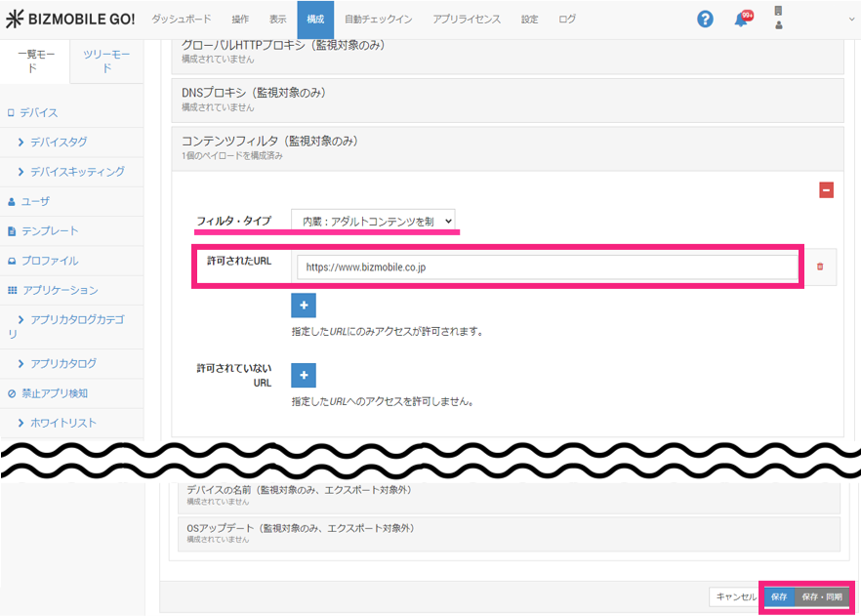Click the 保存 button

[x=778, y=596]
